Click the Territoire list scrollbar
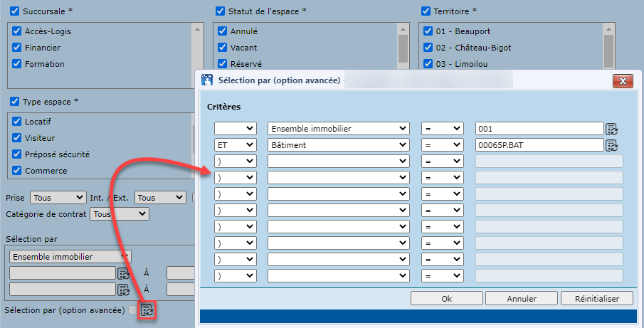644x328 pixels. click(x=608, y=46)
